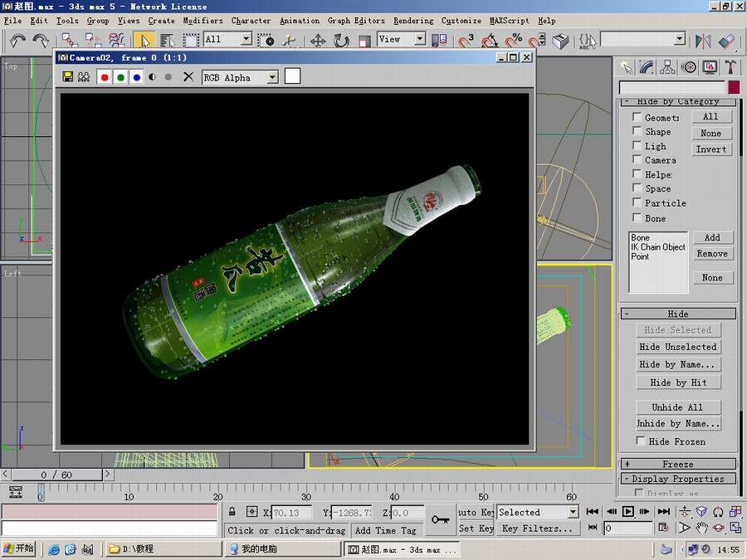Jump to the end frame of the animation

point(664,511)
